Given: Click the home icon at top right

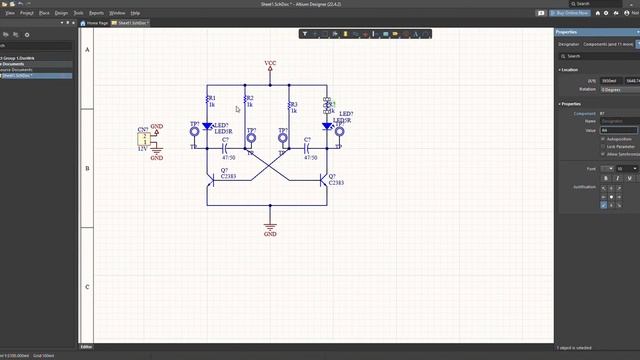Looking at the screenshot, I should (x=598, y=13).
